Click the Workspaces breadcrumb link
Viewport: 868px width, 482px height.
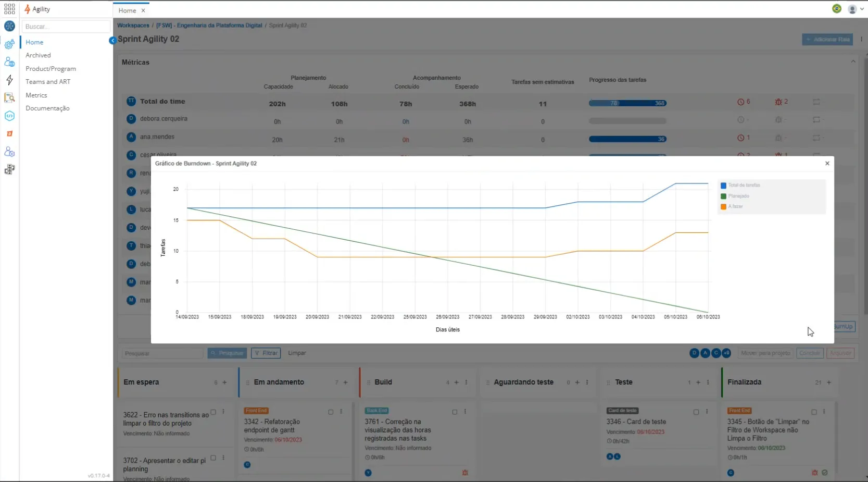pos(133,25)
